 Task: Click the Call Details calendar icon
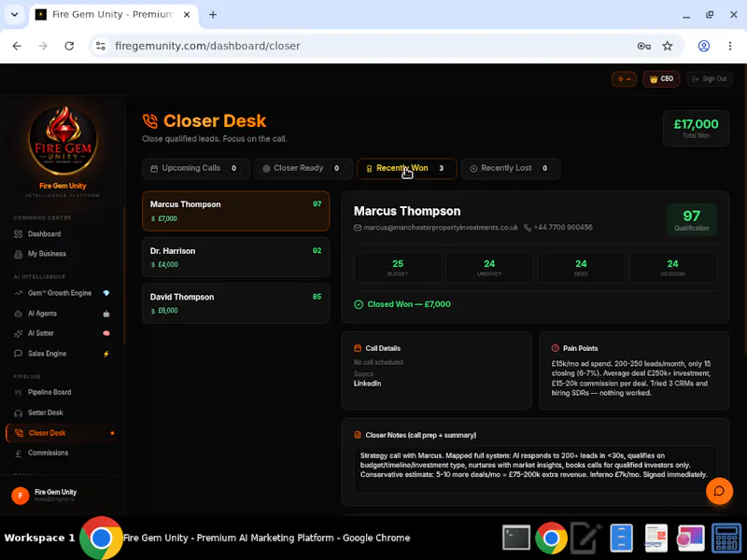(x=358, y=348)
